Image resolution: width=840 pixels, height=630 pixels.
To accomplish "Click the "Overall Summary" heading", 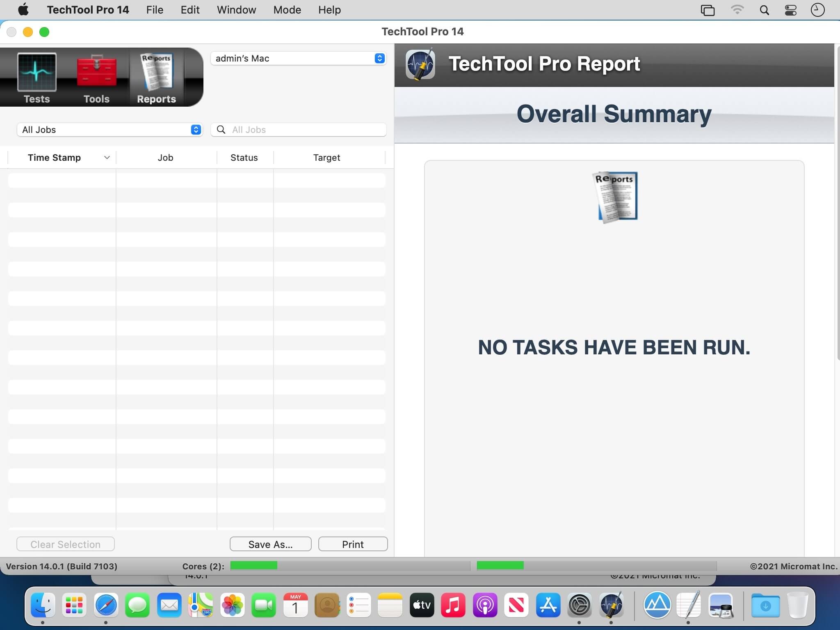I will coord(614,114).
